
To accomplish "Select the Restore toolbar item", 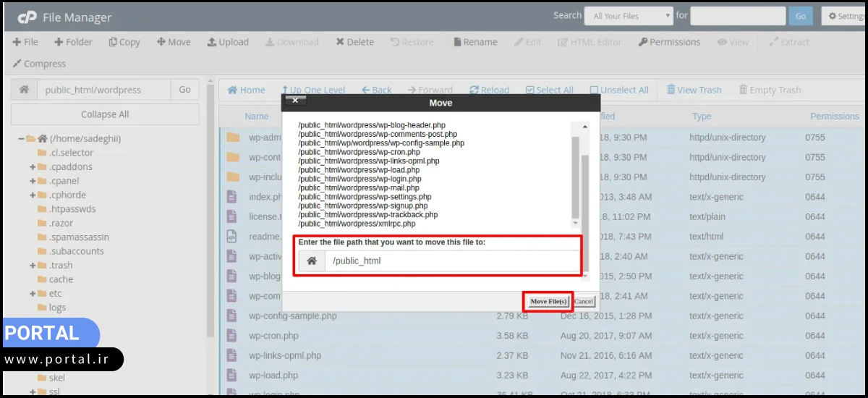I will tap(412, 42).
